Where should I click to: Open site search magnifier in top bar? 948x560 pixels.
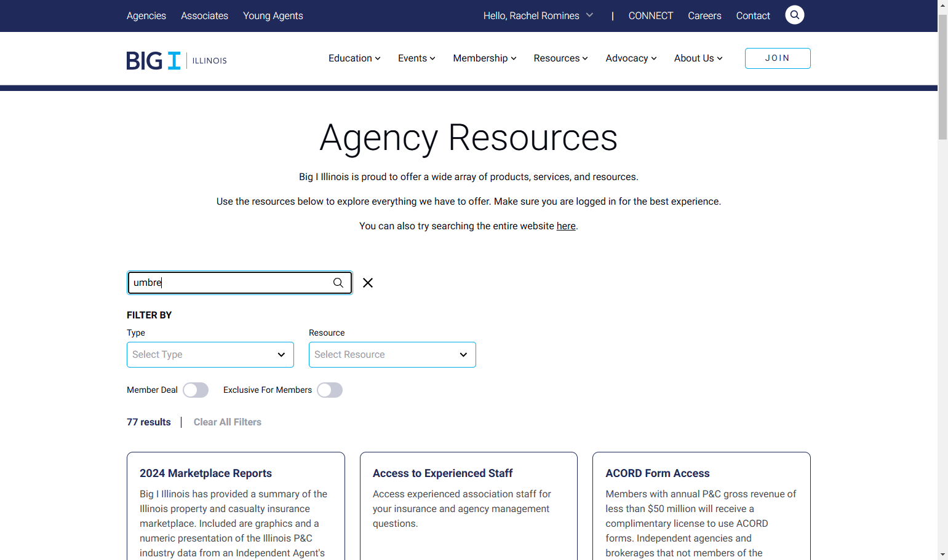click(794, 15)
